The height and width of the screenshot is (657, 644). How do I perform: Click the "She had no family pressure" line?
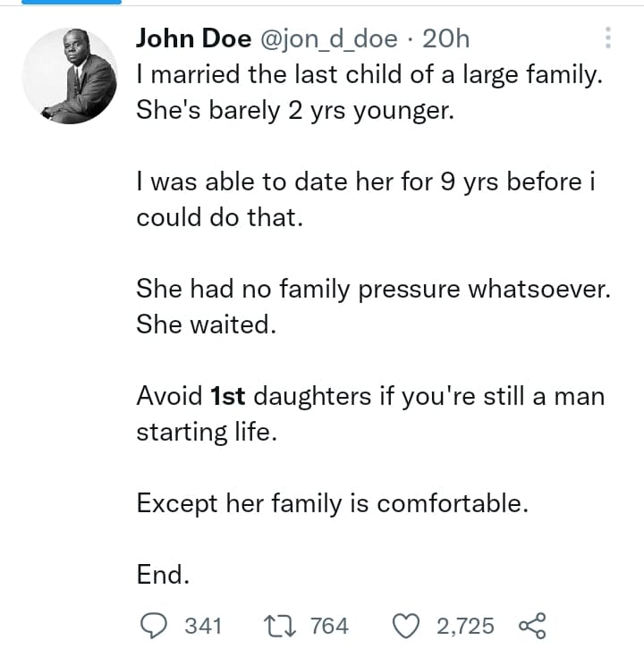click(374, 289)
